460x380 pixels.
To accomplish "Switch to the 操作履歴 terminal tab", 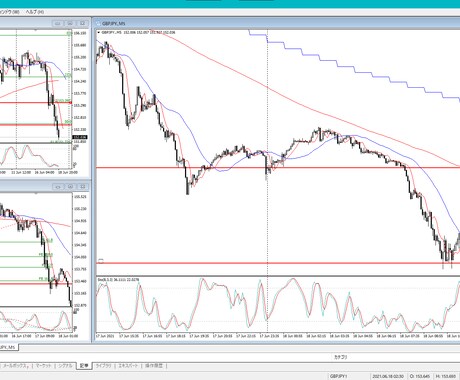I will pos(154,366).
